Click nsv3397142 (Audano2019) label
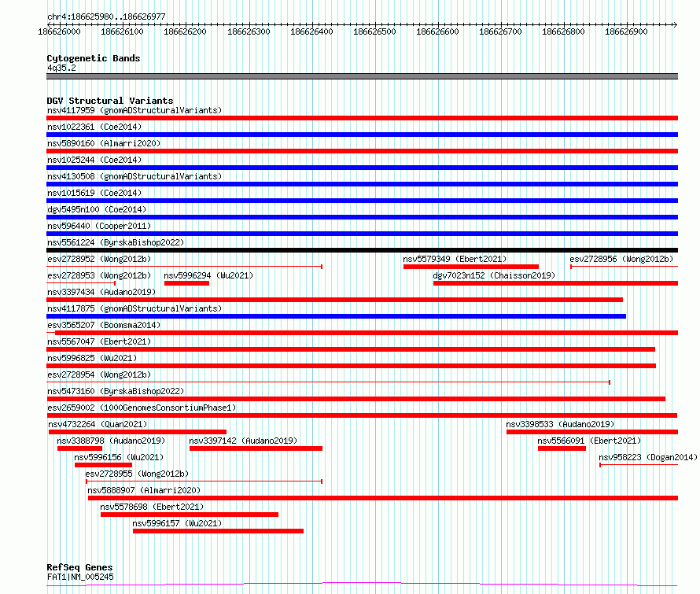The width and height of the screenshot is (700, 594). pos(243,441)
